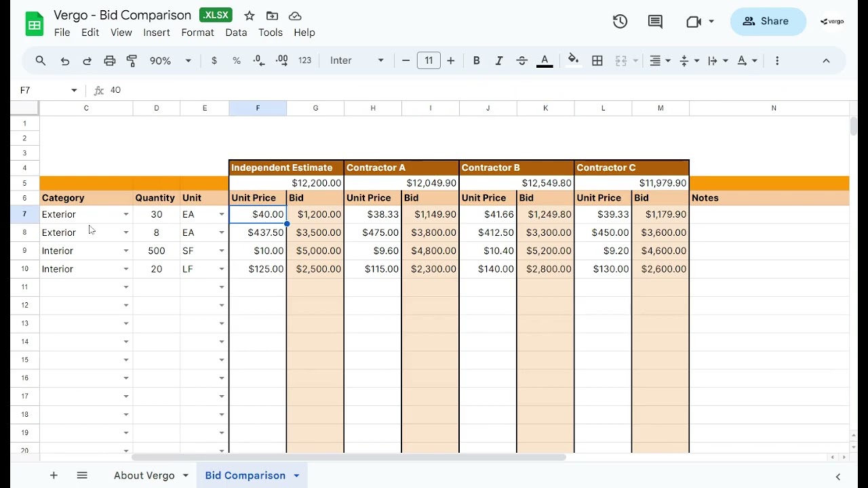Open the Format menu

[x=197, y=33]
